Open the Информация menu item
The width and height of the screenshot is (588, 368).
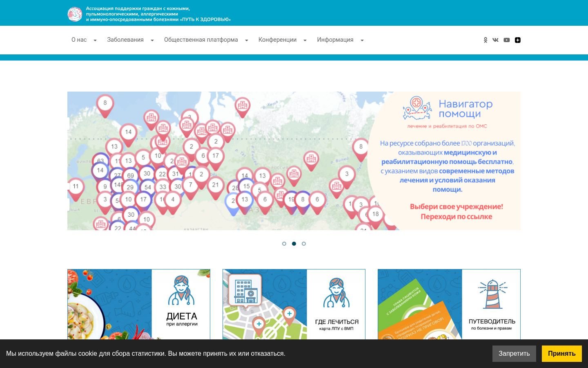335,40
